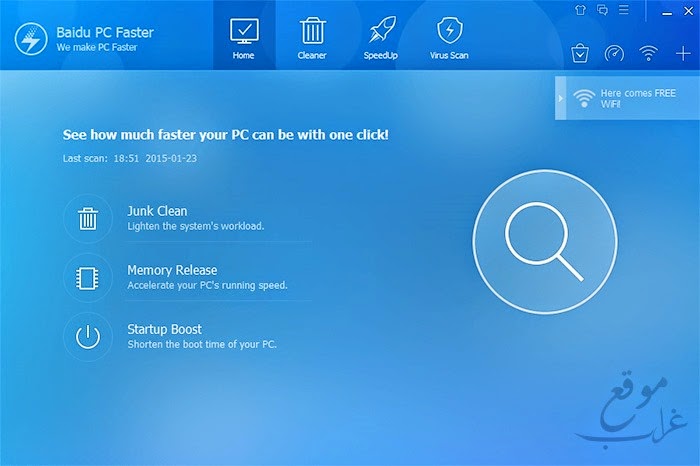This screenshot has width=700, height=466.
Task: Click the WiFi icon in the banner
Action: click(x=584, y=98)
